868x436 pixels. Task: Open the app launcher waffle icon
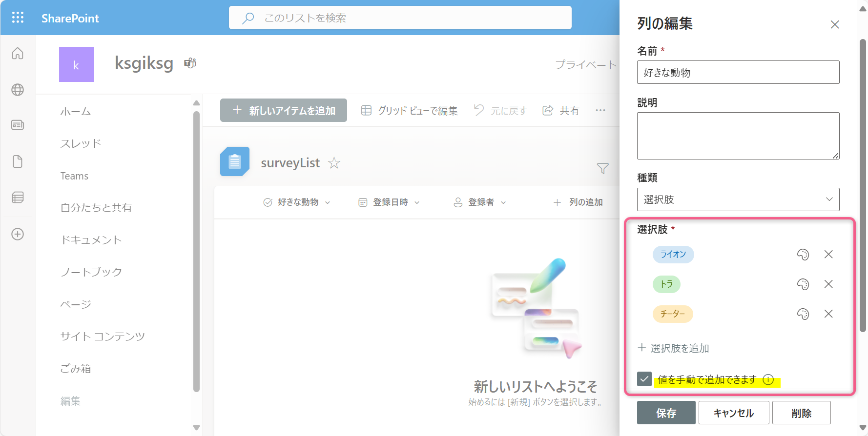coord(18,18)
